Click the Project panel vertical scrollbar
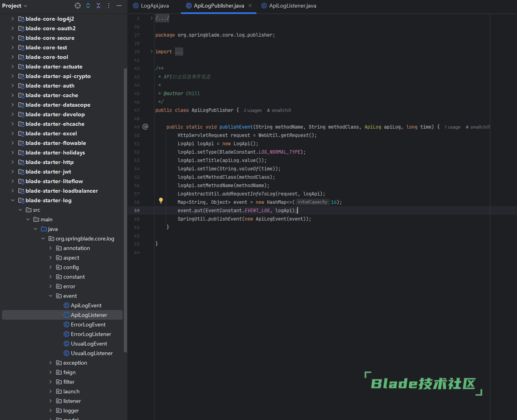 coord(125,210)
